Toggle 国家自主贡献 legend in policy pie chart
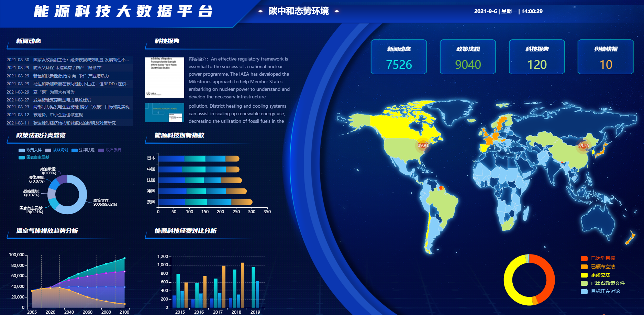This screenshot has height=315, width=644. coord(34,157)
